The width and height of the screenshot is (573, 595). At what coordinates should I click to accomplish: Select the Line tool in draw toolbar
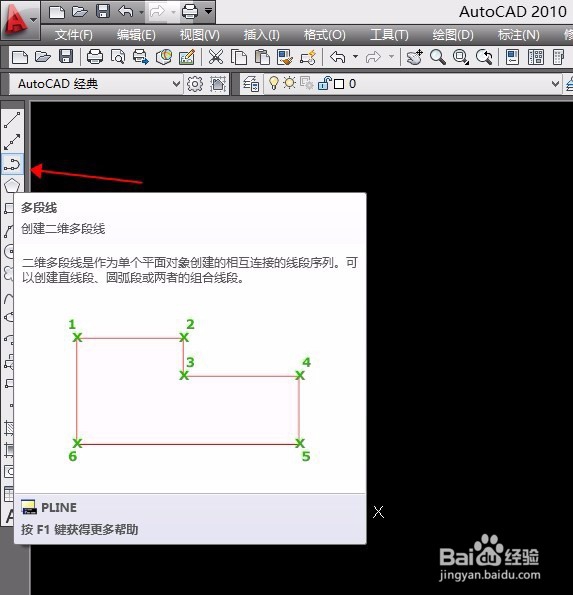(12, 120)
